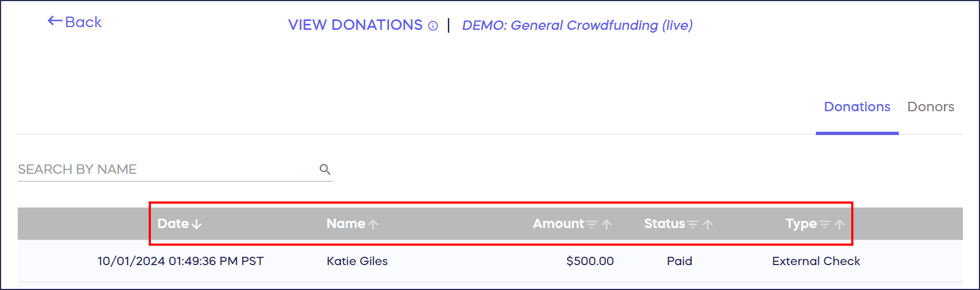The width and height of the screenshot is (980, 290).
Task: Open the View Donations info icon
Action: 433,26
